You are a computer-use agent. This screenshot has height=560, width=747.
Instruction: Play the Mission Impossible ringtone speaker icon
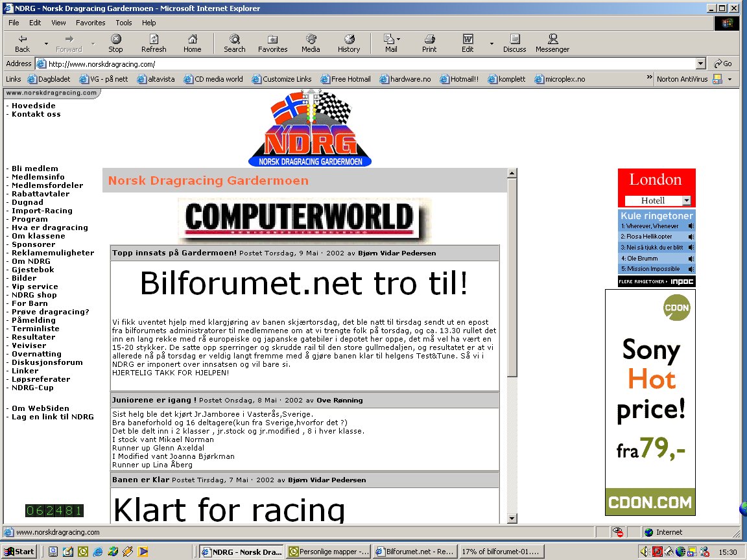(x=691, y=269)
